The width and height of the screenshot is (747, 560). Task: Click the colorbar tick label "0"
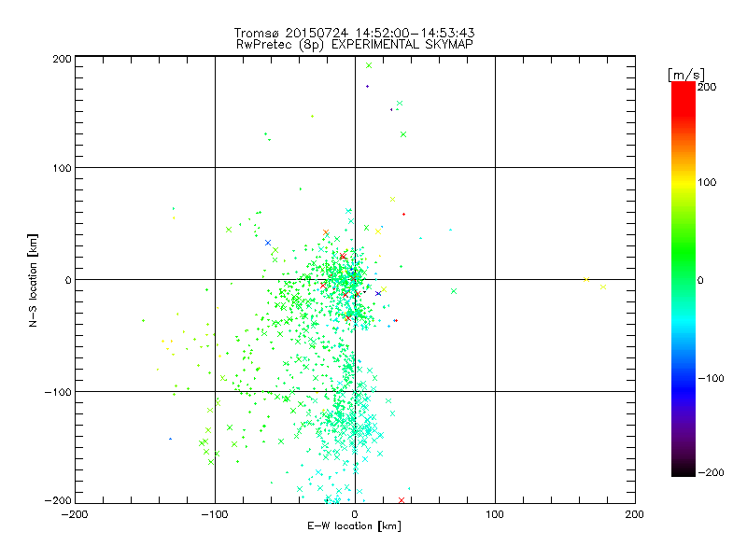700,280
